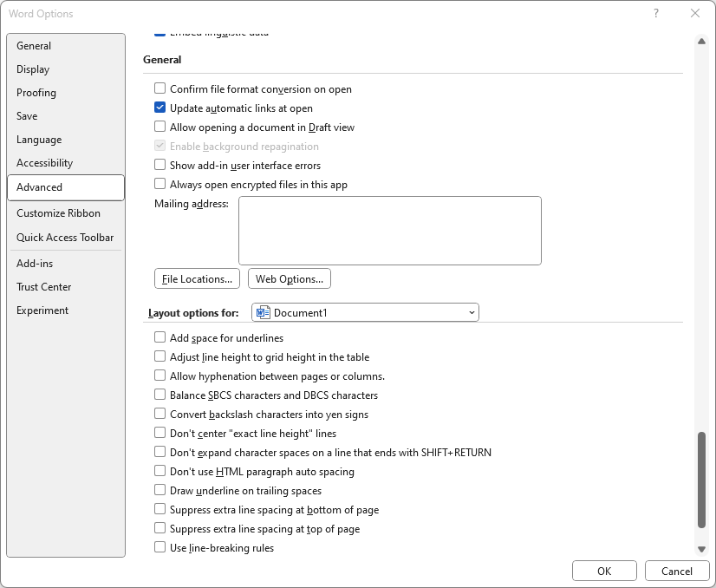
Task: Confirm changes with the OK button
Action: 604,571
